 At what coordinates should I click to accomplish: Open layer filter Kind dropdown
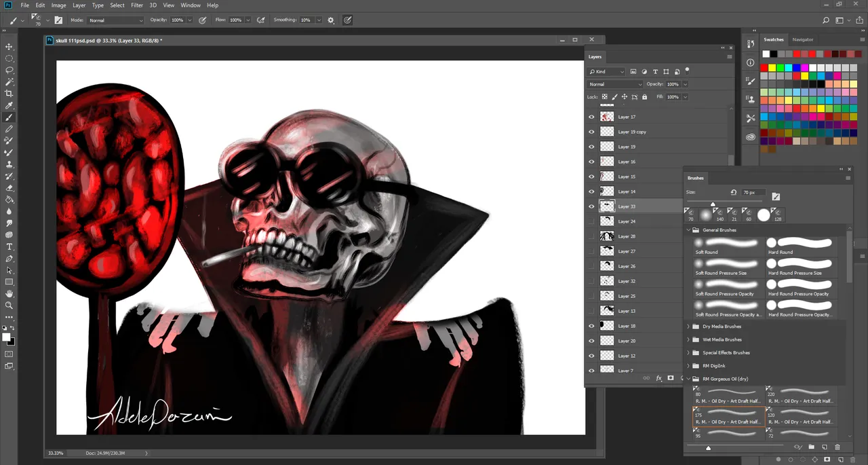click(606, 71)
